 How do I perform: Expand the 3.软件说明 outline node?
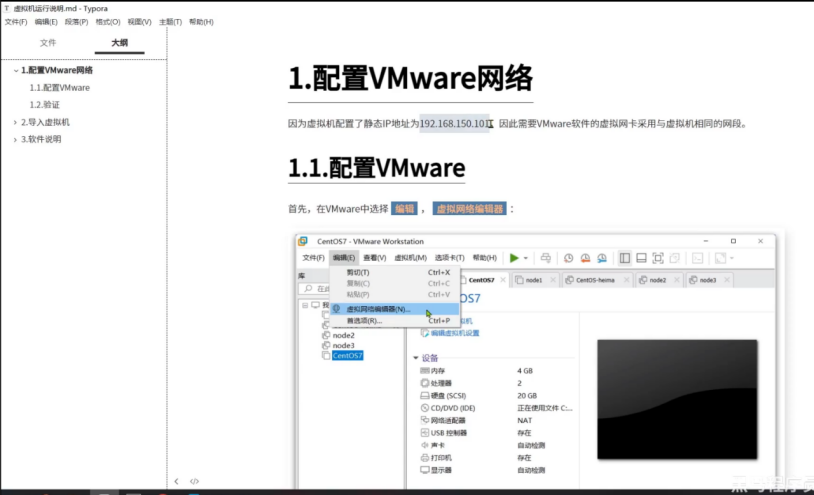(15, 140)
